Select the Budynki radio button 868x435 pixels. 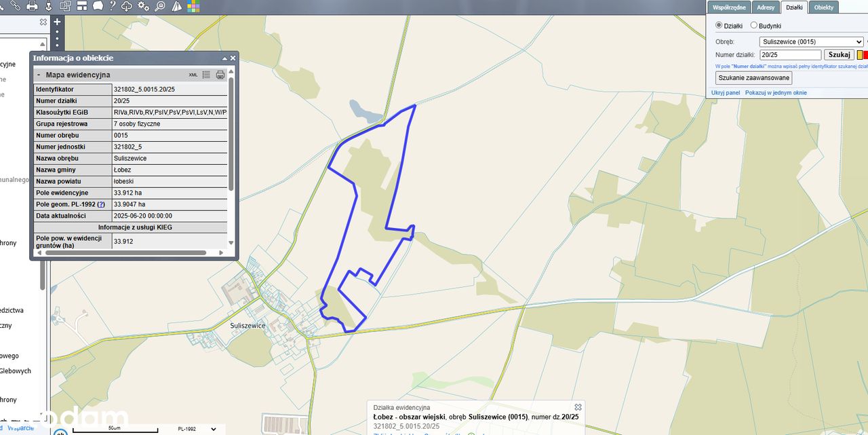(753, 25)
